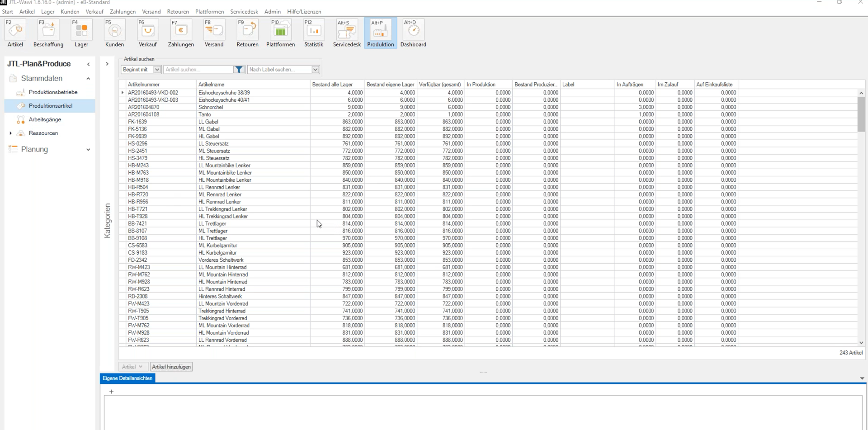Click the Artikel suchen input field

click(198, 70)
